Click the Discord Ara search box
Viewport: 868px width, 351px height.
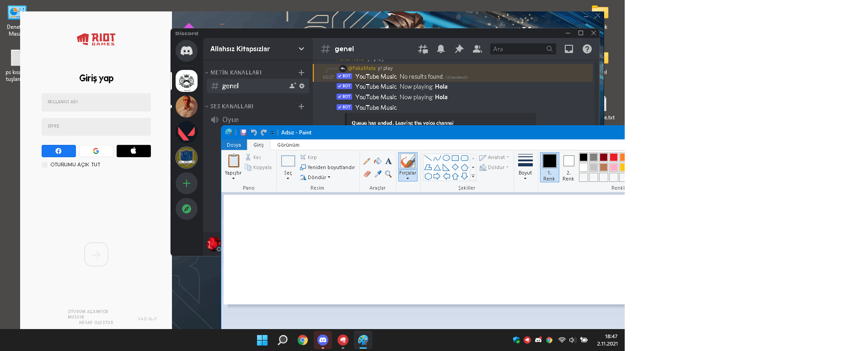[523, 49]
